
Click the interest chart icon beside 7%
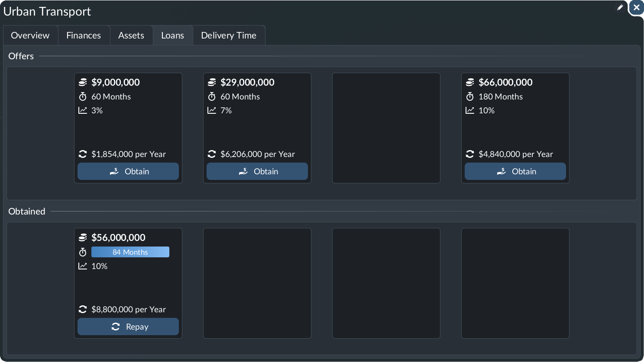coord(212,110)
